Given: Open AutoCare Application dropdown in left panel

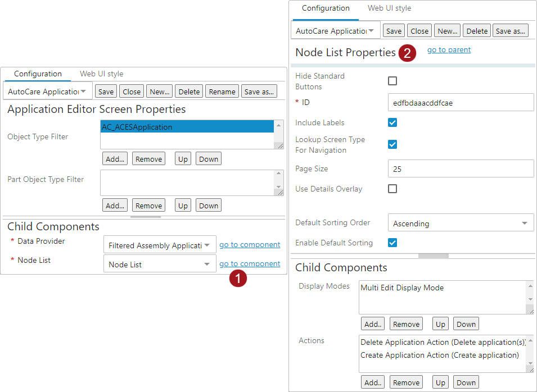Looking at the screenshot, I should pos(48,92).
